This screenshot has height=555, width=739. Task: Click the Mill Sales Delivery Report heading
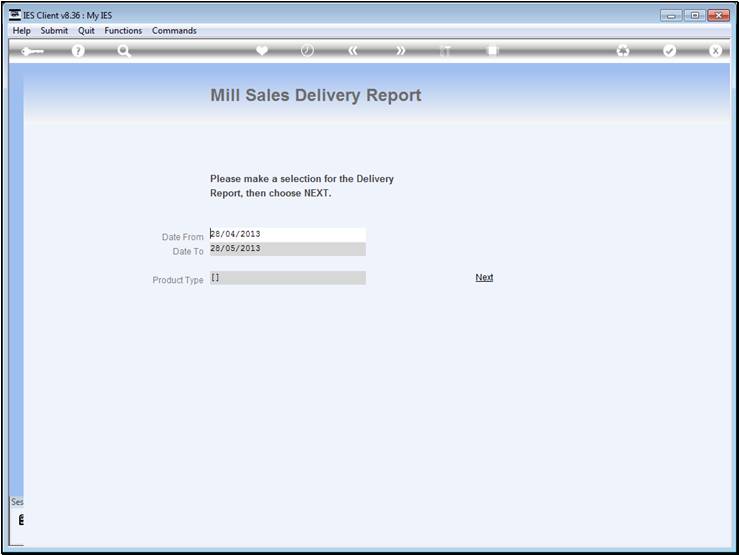316,95
